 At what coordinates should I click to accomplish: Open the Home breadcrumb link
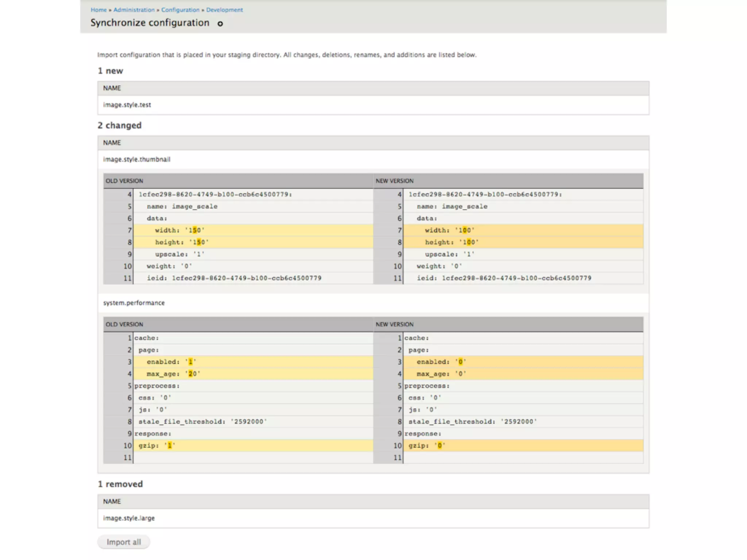(x=98, y=10)
